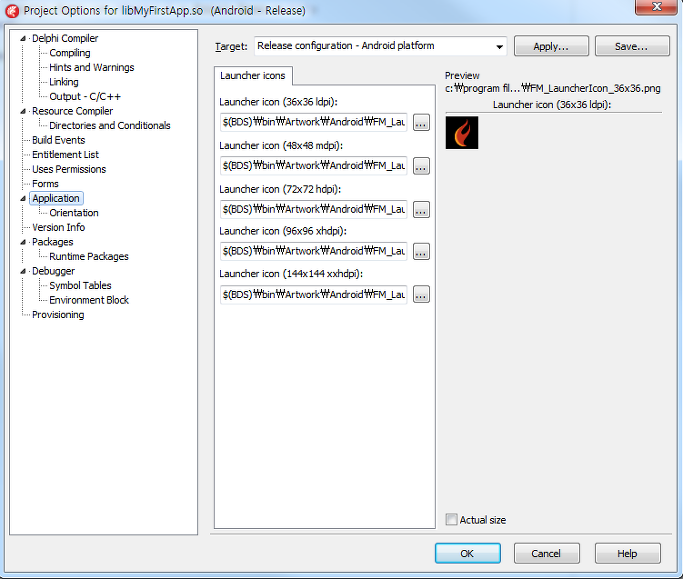Browse for the 144x144 xxhdpi launcher icon
The image size is (683, 579).
[421, 295]
